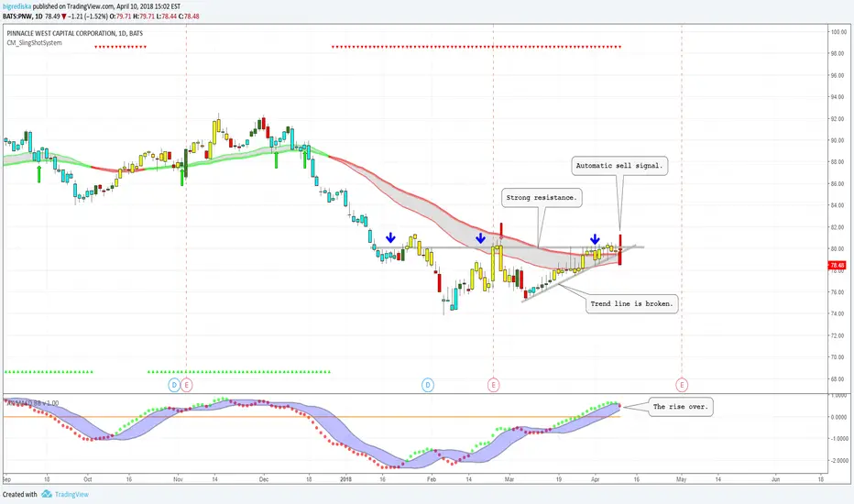This screenshot has height=504, width=854.
Task: Open the bigrediska author profile link
Action: (x=16, y=6)
